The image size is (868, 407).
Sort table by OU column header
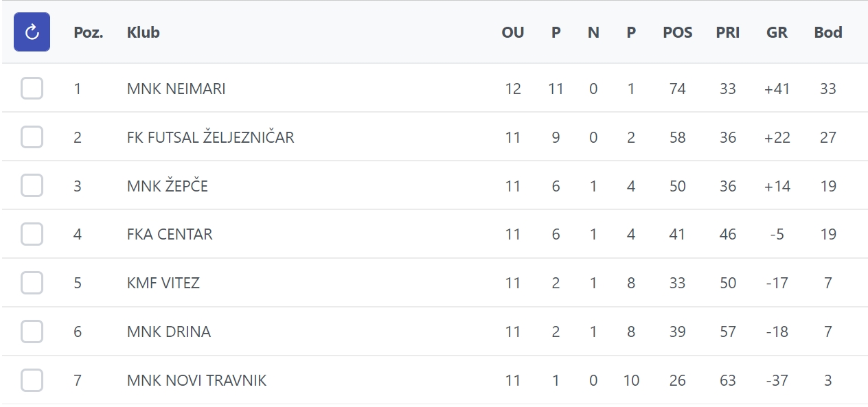tap(513, 32)
